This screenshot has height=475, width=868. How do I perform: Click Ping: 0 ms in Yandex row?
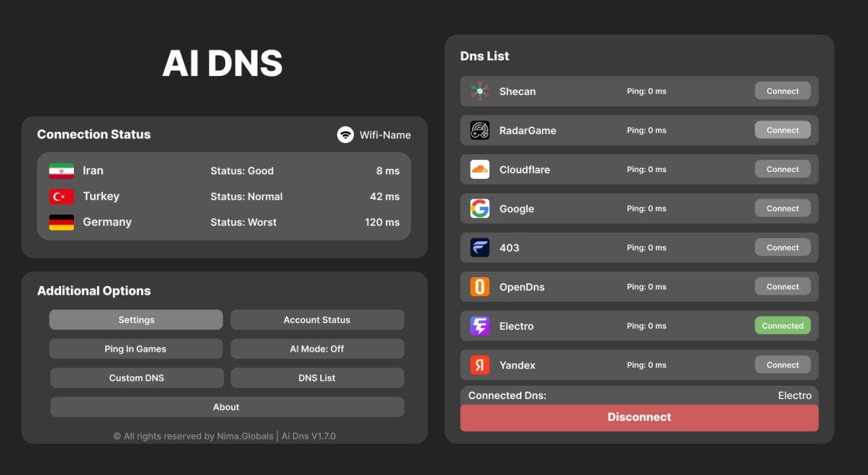(x=647, y=365)
